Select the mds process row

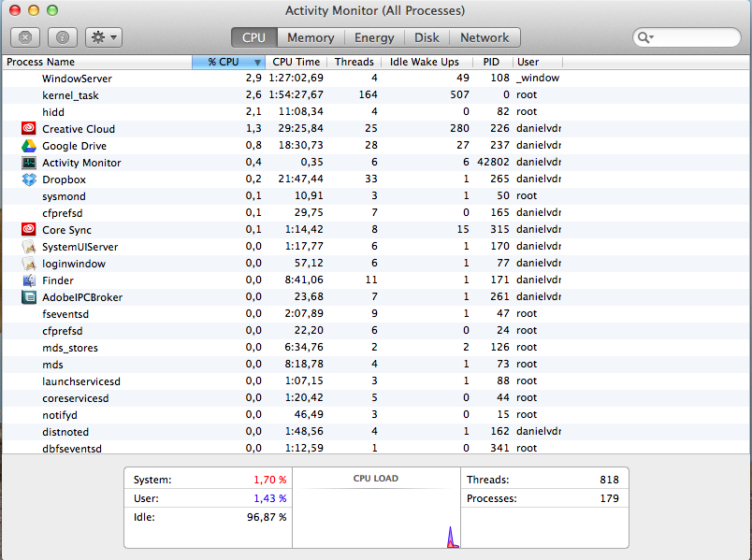click(376, 365)
